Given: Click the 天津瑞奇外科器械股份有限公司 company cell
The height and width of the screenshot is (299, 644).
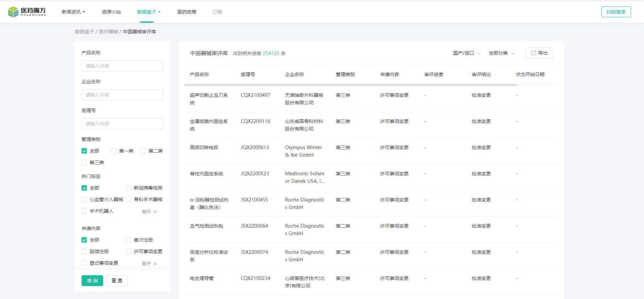Looking at the screenshot, I should click(x=304, y=99).
